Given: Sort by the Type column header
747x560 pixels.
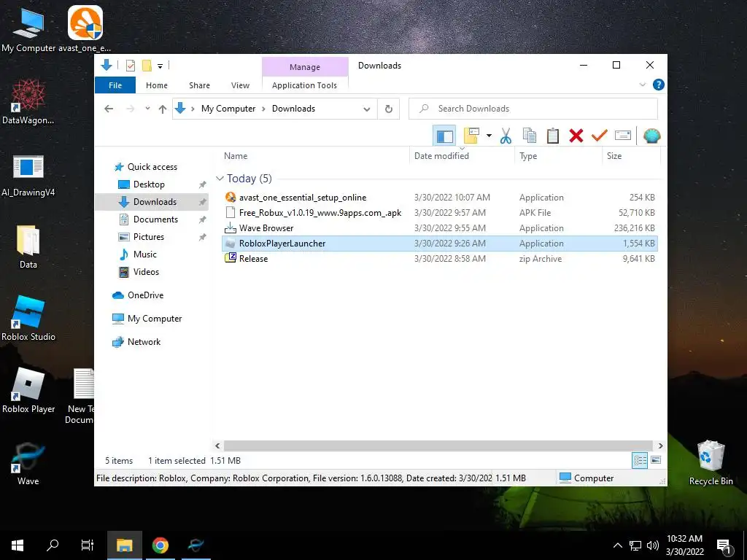Looking at the screenshot, I should coord(528,156).
